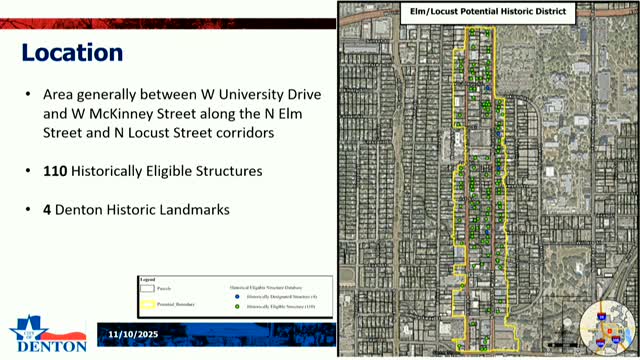This screenshot has width=640, height=360.
Task: Click the "Location" slide heading
Action: pyautogui.click(x=72, y=53)
